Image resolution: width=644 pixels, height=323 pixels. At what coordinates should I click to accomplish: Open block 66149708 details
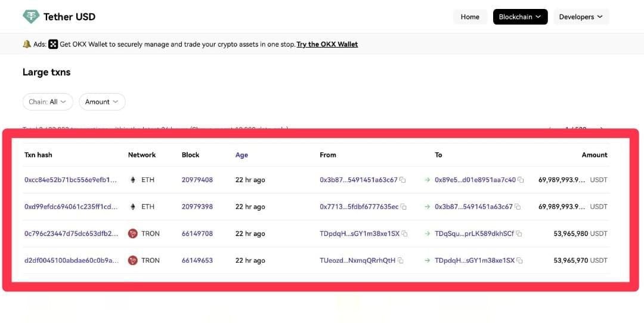pyautogui.click(x=197, y=233)
